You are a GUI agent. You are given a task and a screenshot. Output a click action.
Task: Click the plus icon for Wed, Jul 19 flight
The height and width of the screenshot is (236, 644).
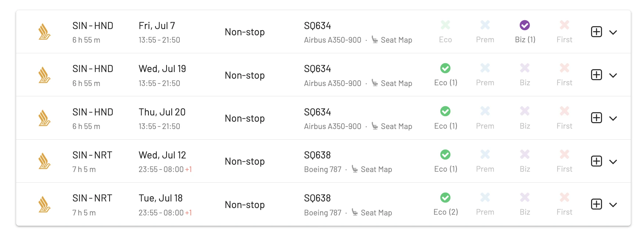(596, 75)
